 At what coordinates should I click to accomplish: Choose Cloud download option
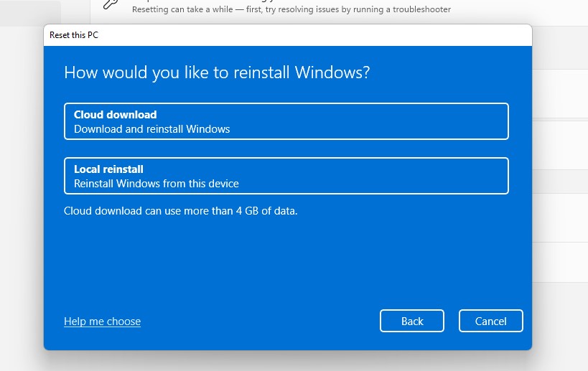tap(286, 121)
